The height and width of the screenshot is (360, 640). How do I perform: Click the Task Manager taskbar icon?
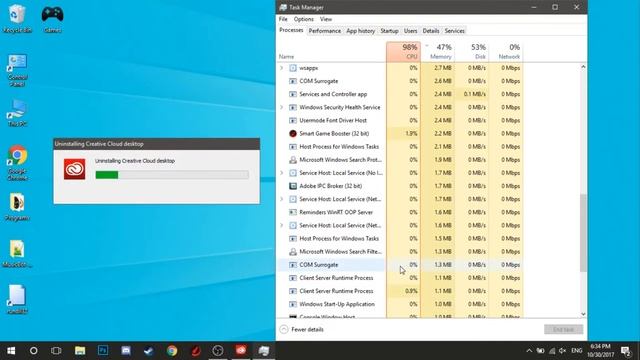pyautogui.click(x=264, y=351)
